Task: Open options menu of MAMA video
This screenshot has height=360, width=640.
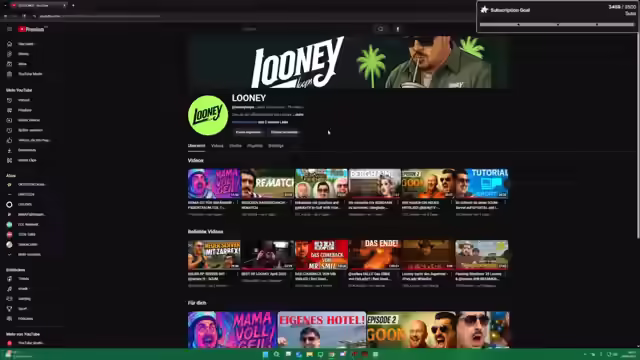Action: (238, 203)
